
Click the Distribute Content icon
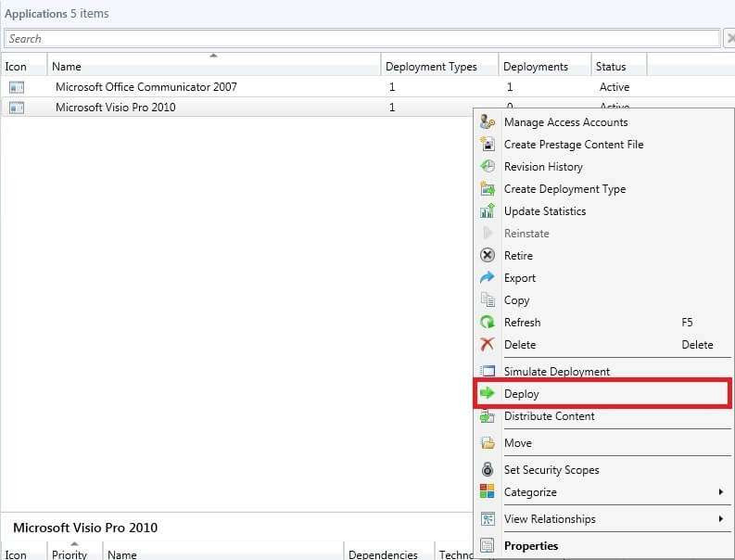[487, 416]
